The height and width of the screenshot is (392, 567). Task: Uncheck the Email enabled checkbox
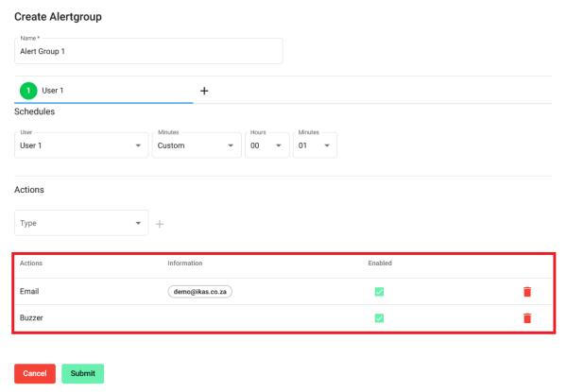[x=379, y=292]
